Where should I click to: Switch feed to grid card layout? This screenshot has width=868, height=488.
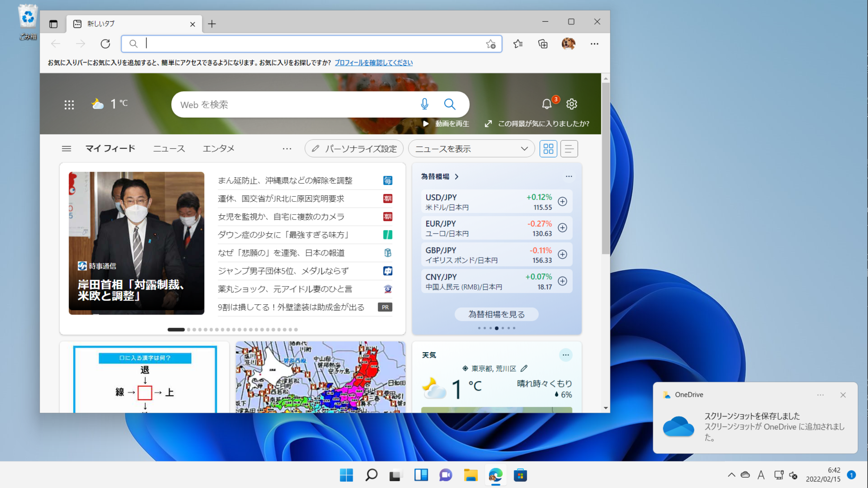(548, 148)
